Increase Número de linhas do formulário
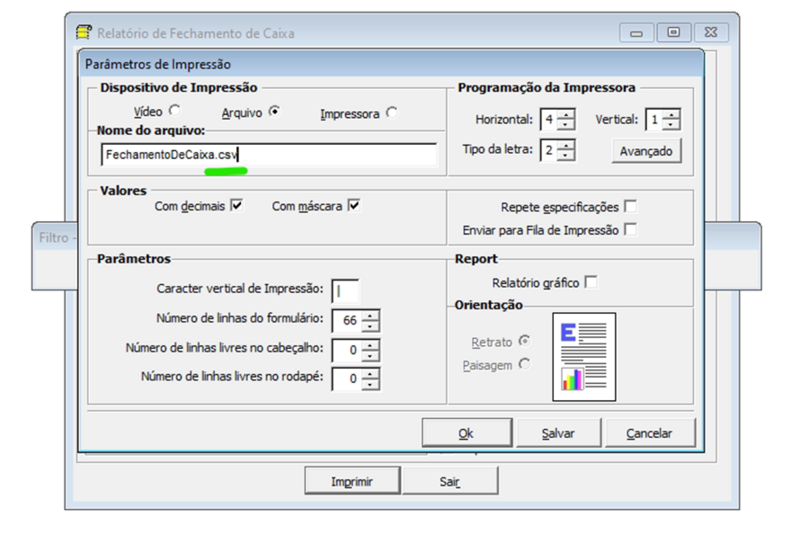The image size is (800, 535). (x=370, y=316)
